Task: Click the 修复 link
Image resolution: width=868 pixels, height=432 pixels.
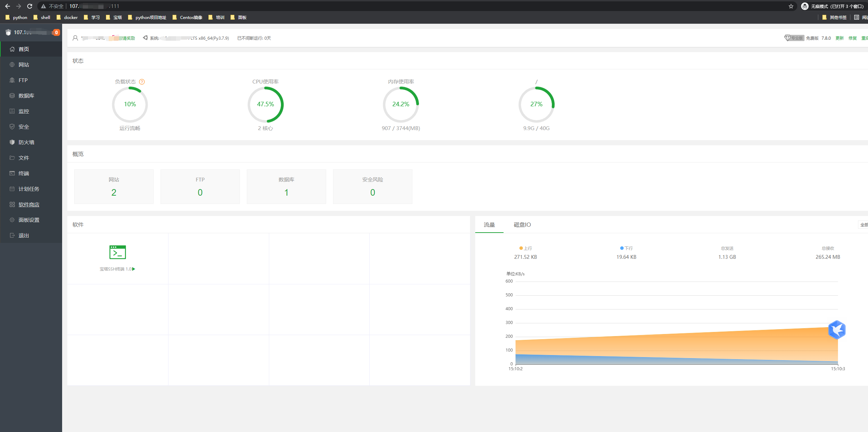Action: 852,38
